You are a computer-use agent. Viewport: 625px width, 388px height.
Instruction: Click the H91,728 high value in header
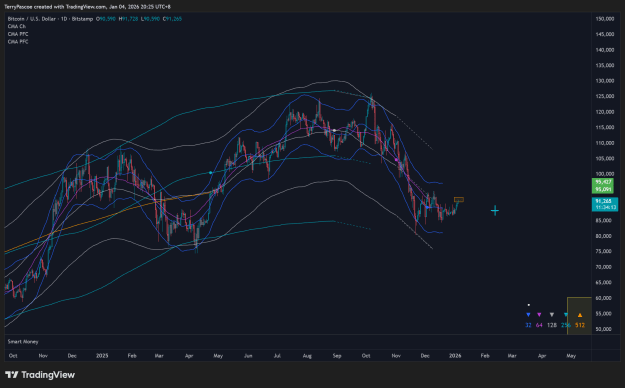(x=128, y=19)
